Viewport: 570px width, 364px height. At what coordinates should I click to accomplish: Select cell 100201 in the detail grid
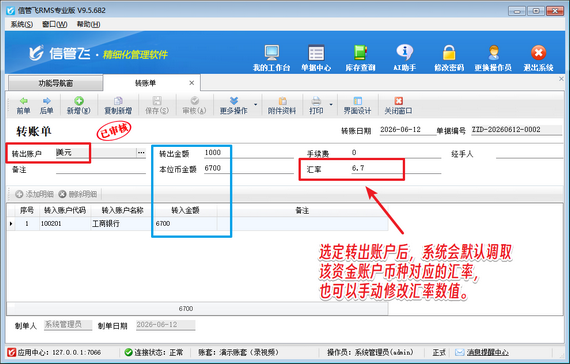coord(65,224)
